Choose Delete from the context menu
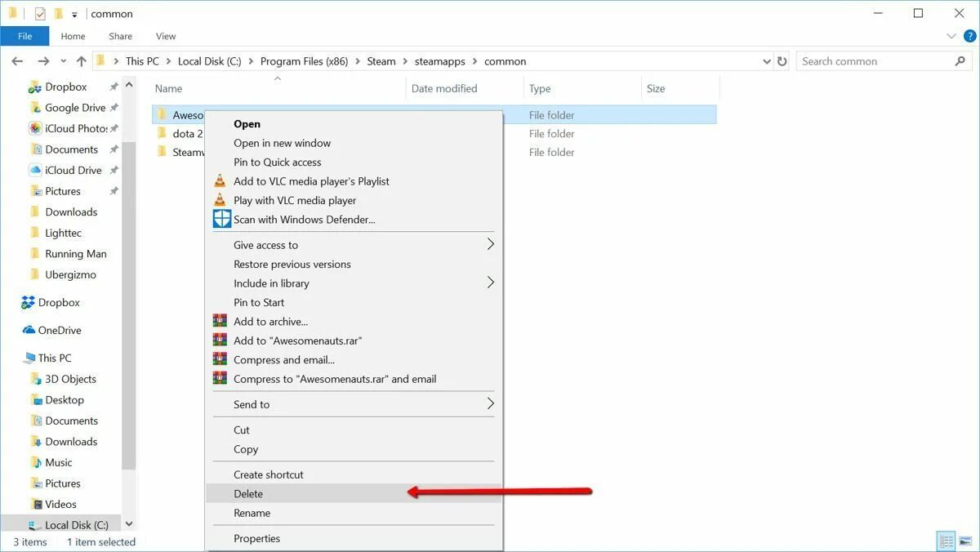 click(354, 493)
